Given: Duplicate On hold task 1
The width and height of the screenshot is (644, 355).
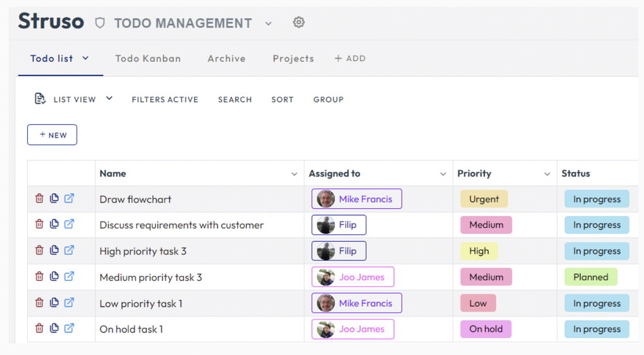Looking at the screenshot, I should [54, 328].
